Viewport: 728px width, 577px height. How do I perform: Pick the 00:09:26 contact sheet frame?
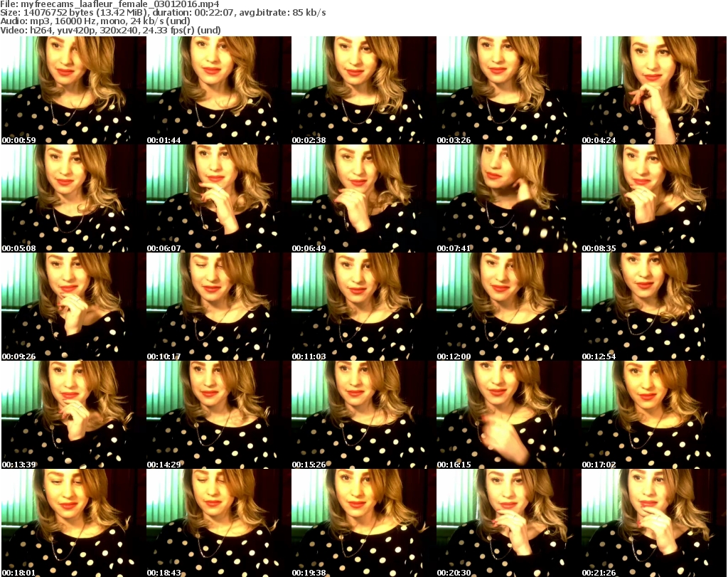pyautogui.click(x=74, y=307)
